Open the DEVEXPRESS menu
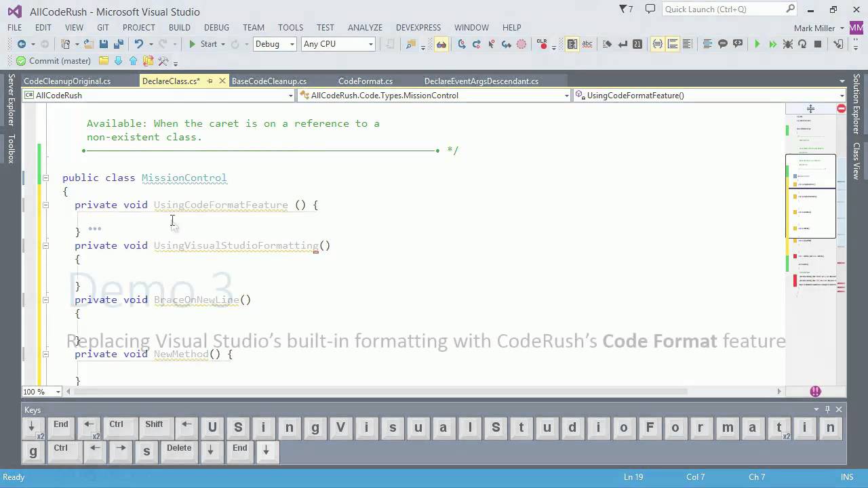868x488 pixels. pyautogui.click(x=418, y=28)
